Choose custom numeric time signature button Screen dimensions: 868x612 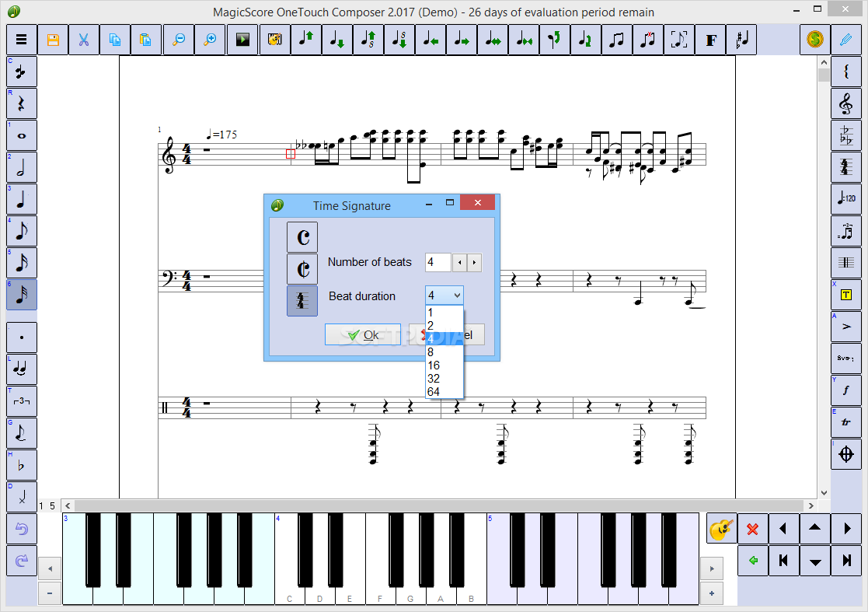pyautogui.click(x=302, y=301)
